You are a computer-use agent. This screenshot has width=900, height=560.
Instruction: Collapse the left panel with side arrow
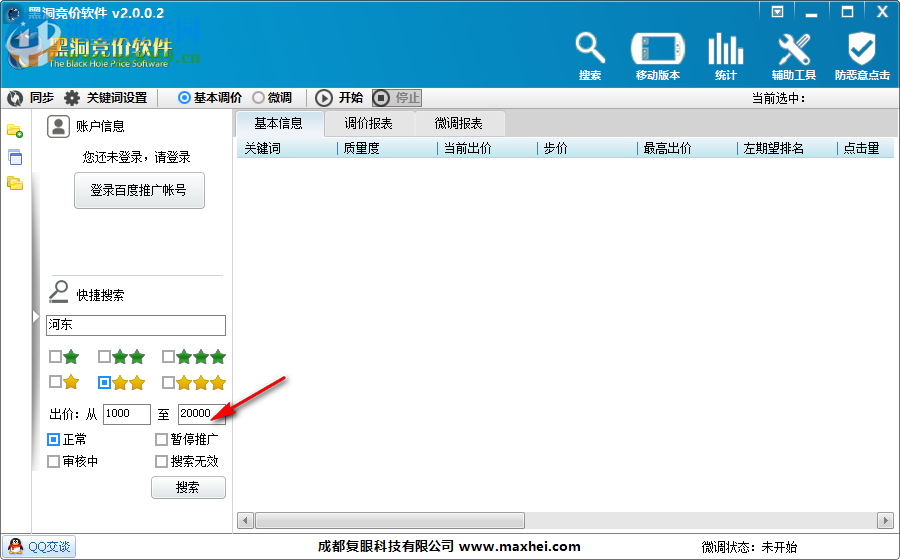pos(36,317)
